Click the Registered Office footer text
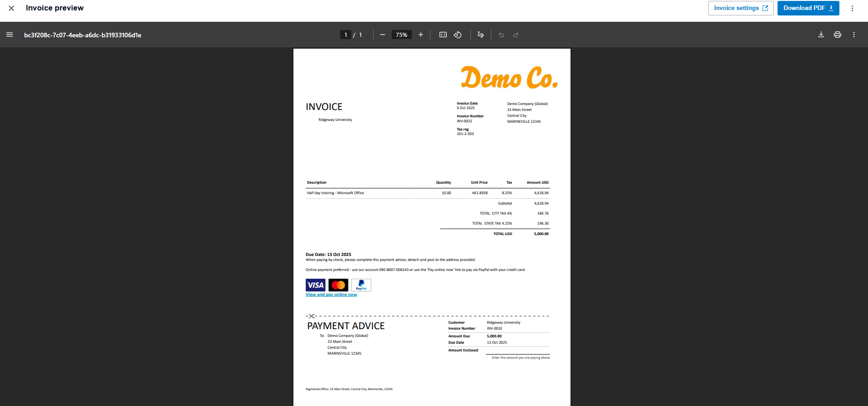868x406 pixels. click(349, 389)
